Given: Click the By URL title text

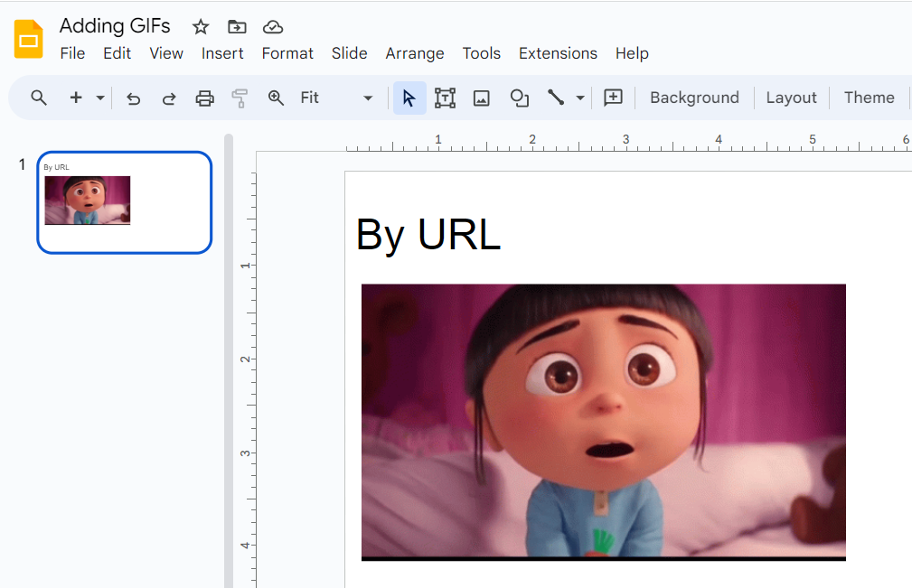Looking at the screenshot, I should (x=428, y=235).
